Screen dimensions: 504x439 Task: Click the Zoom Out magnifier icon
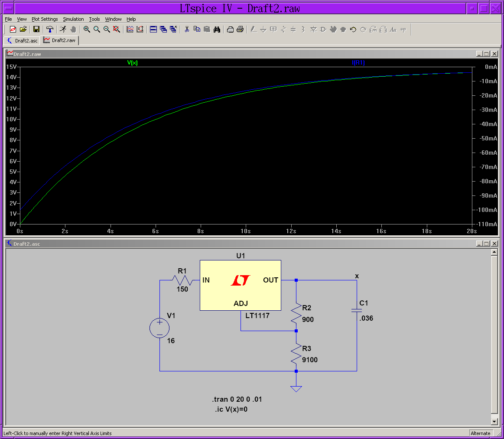pyautogui.click(x=107, y=29)
